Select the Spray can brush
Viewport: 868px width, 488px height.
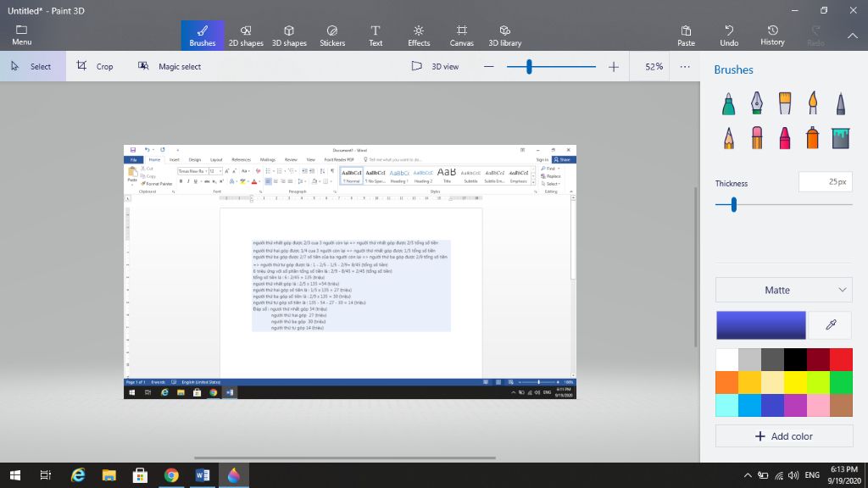pos(813,138)
